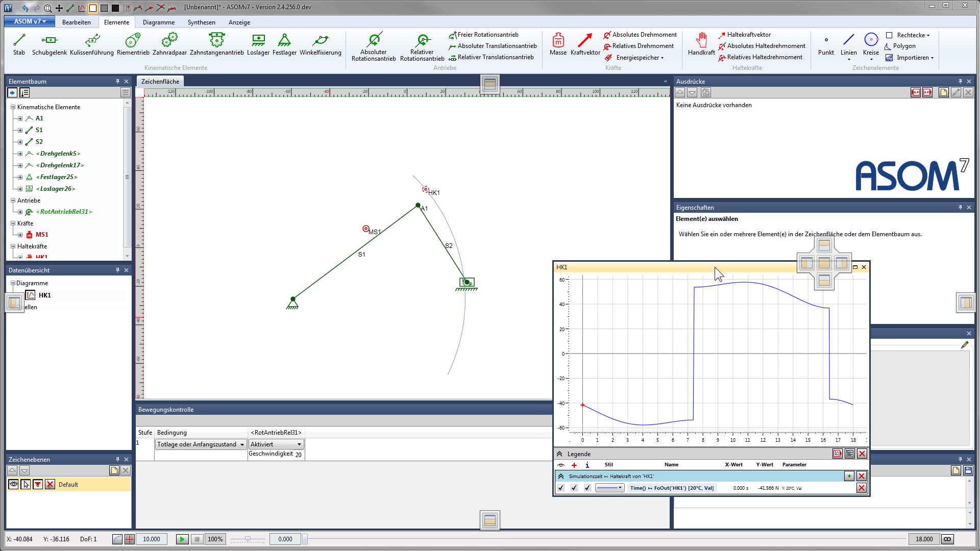Toggle the grid snap icon in status bar
This screenshot has height=551, width=980.
pyautogui.click(x=130, y=539)
